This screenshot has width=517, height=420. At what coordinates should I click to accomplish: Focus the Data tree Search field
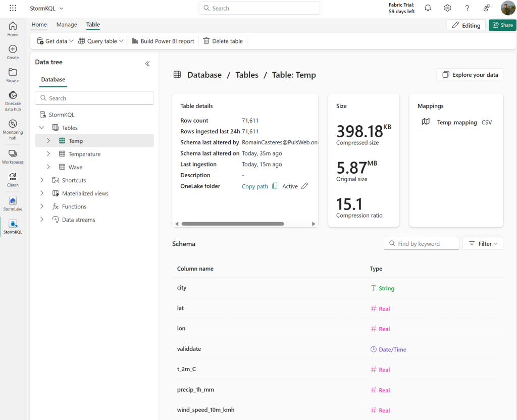click(94, 98)
